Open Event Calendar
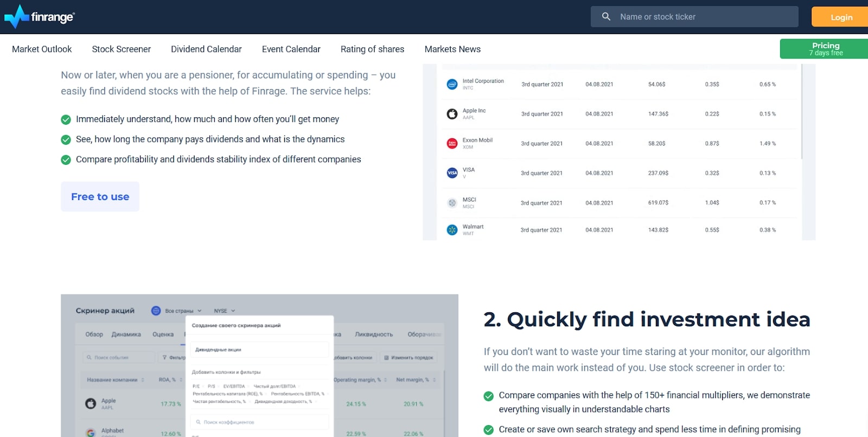This screenshot has height=437, width=868. (x=291, y=49)
